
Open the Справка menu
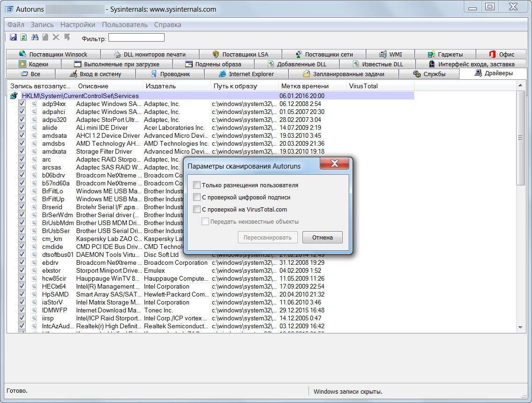click(x=168, y=25)
